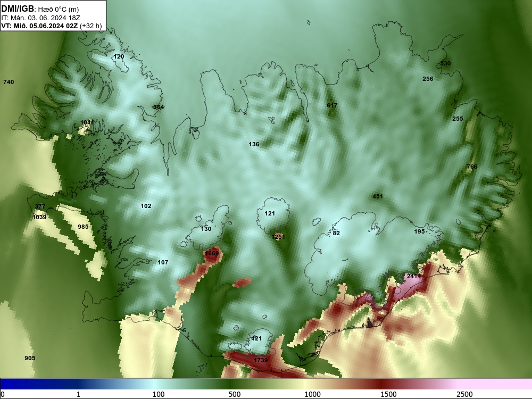Select the 1041 value label
Image resolution: width=532 pixels, height=399 pixels.
point(87,122)
